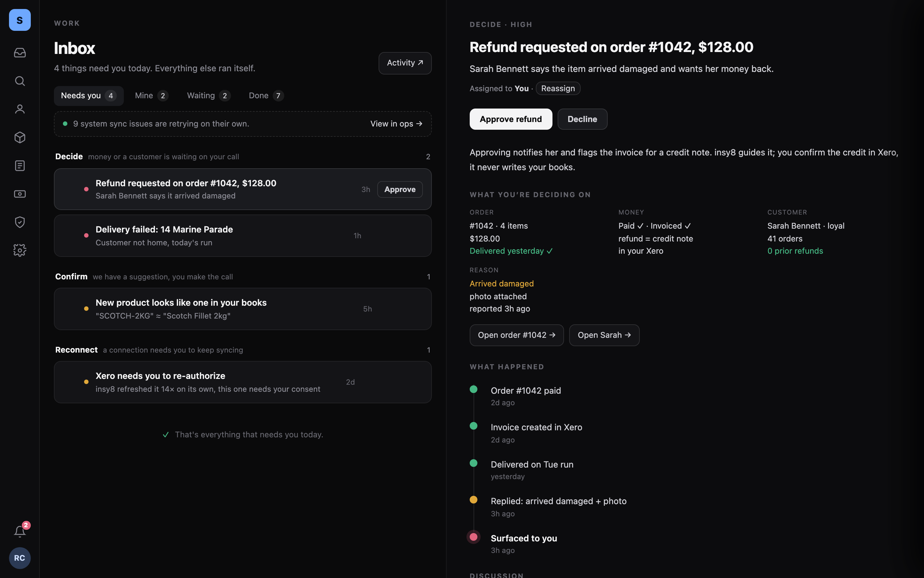Open Products cube icon in sidebar
The width and height of the screenshot is (924, 578).
[x=20, y=138]
